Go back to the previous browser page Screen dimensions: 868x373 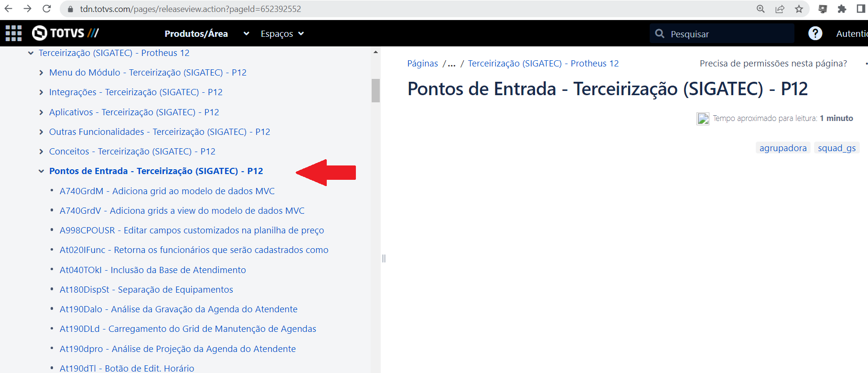pos(9,9)
